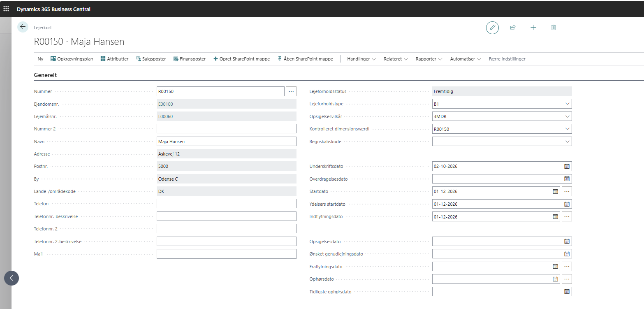Click the Adresse value Askevej 12
The width and height of the screenshot is (644, 309).
227,154
